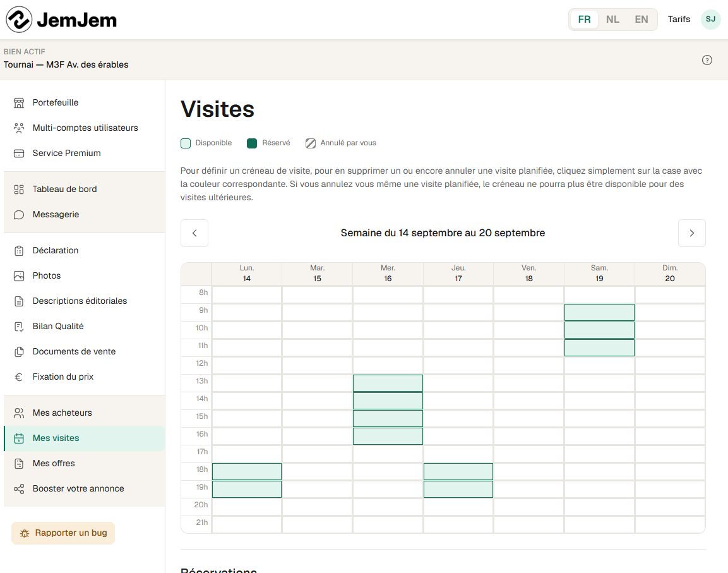
Task: Click the empty Tuesday 15 10h slot
Action: click(x=317, y=330)
